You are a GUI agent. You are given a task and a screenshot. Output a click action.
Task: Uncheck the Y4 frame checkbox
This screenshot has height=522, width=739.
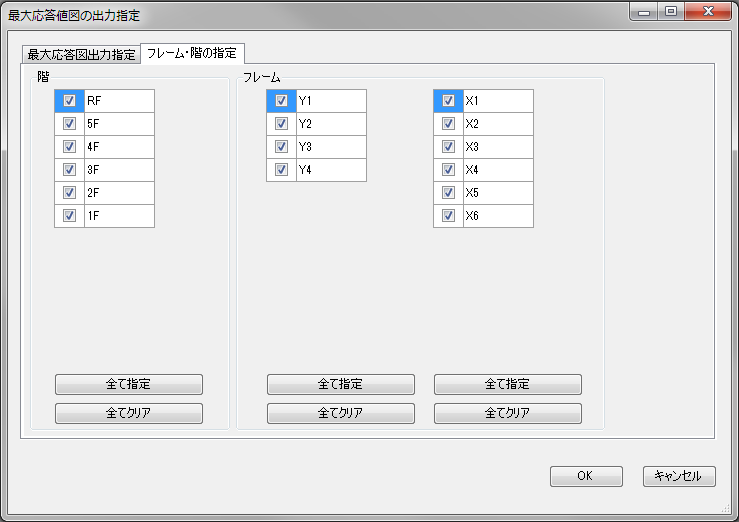pyautogui.click(x=281, y=170)
